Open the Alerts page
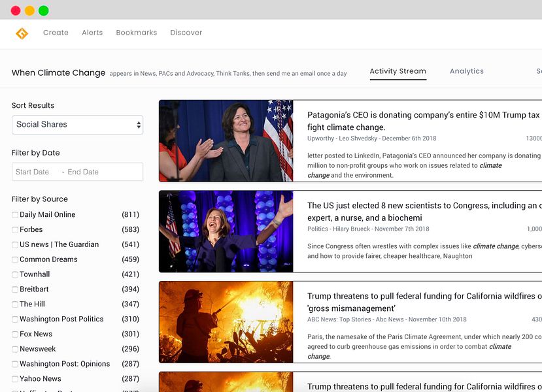This screenshot has width=542, height=392. (x=92, y=33)
